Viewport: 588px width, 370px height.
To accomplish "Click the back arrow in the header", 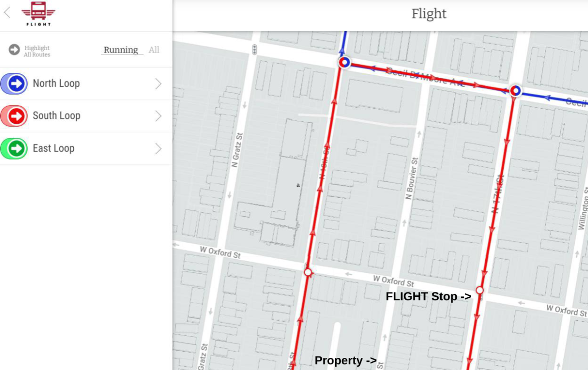I will 7,13.
